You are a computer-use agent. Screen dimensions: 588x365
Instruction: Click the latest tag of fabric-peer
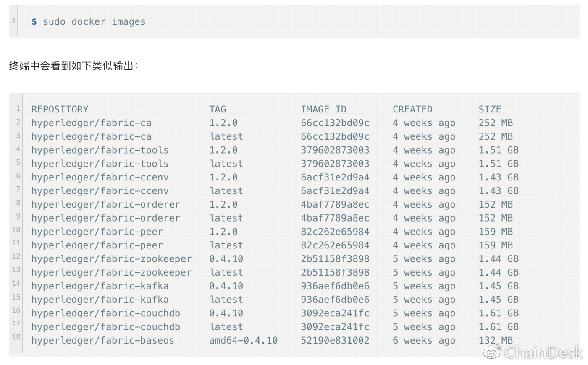[x=226, y=245]
